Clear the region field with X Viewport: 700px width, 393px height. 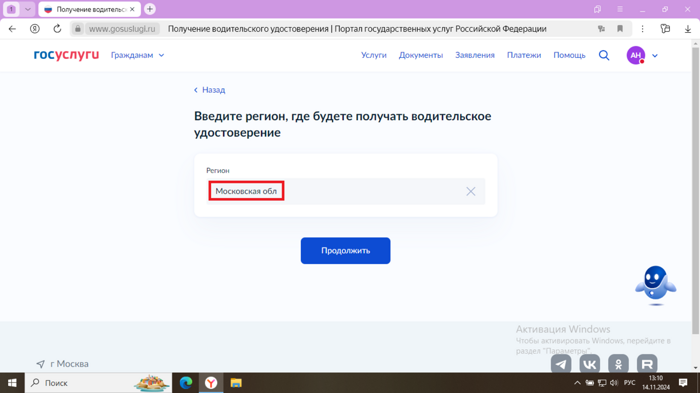(x=471, y=191)
